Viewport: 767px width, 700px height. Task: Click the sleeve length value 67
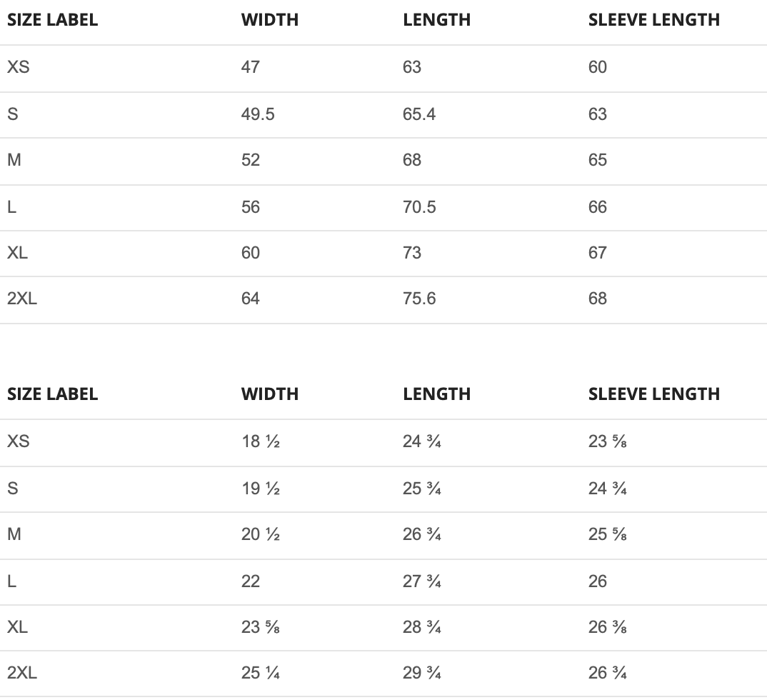tap(598, 253)
